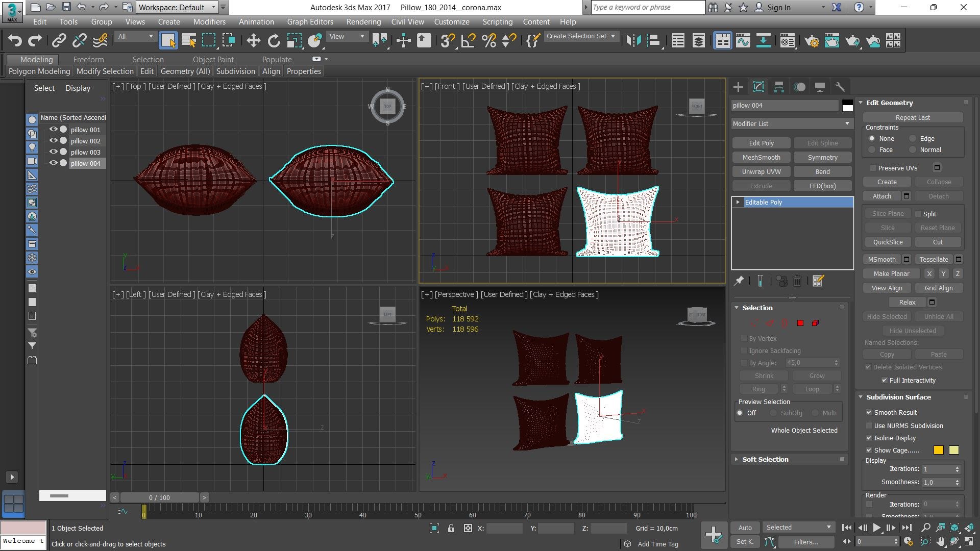Select the Edge constraint radio button
This screenshot has width=980, height=551.
tap(913, 138)
